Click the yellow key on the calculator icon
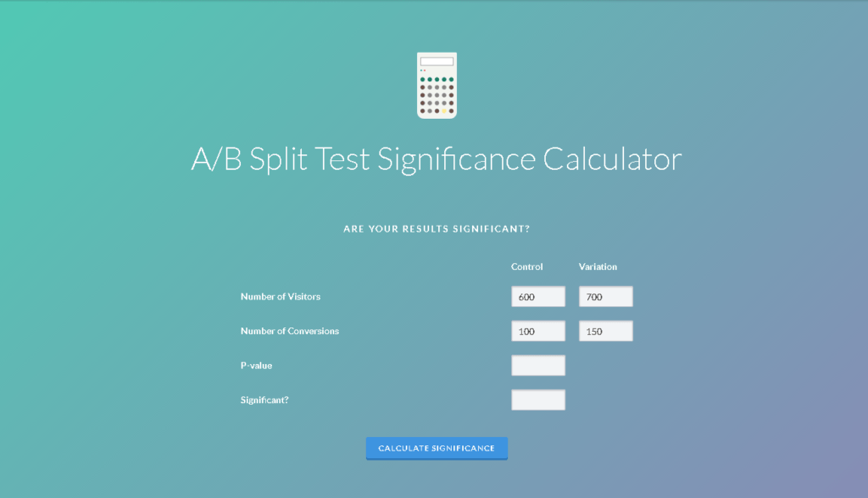868x498 pixels. (x=444, y=111)
